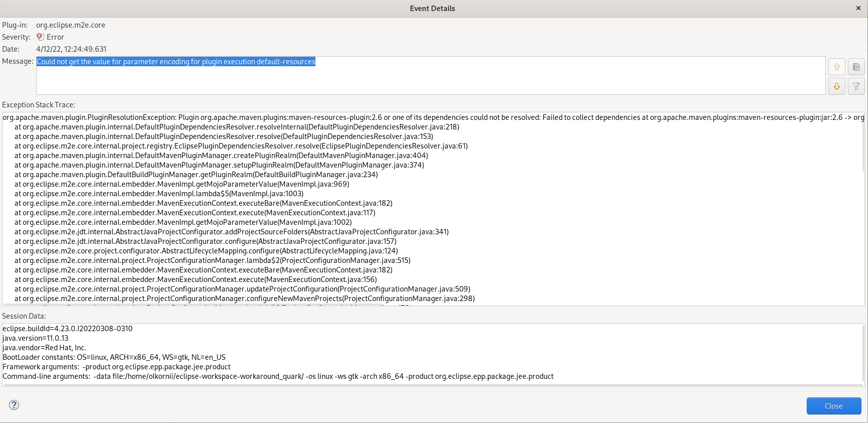Click the Command-line arguments session line
Viewport: 868px width, 423px height.
pos(278,376)
